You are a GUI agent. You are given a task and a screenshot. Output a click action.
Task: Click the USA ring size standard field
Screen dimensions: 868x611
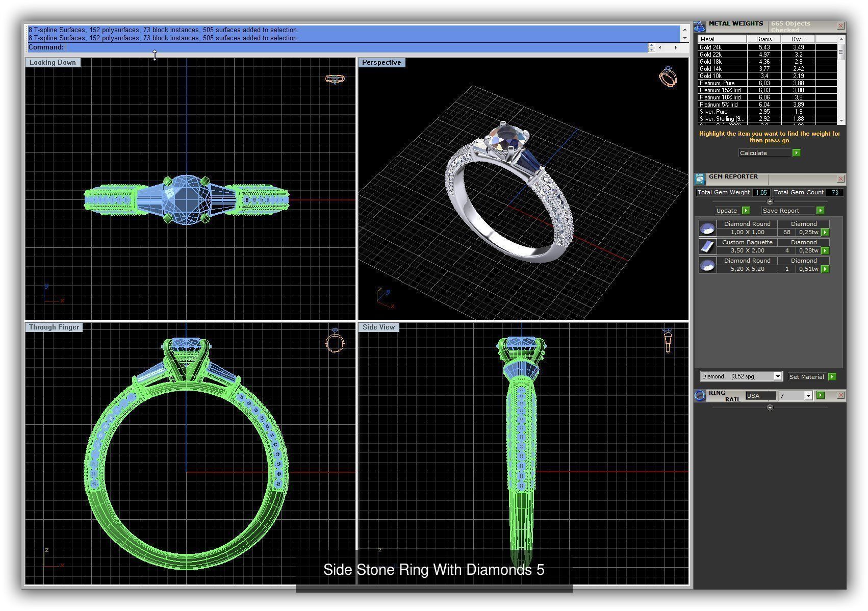coord(760,396)
